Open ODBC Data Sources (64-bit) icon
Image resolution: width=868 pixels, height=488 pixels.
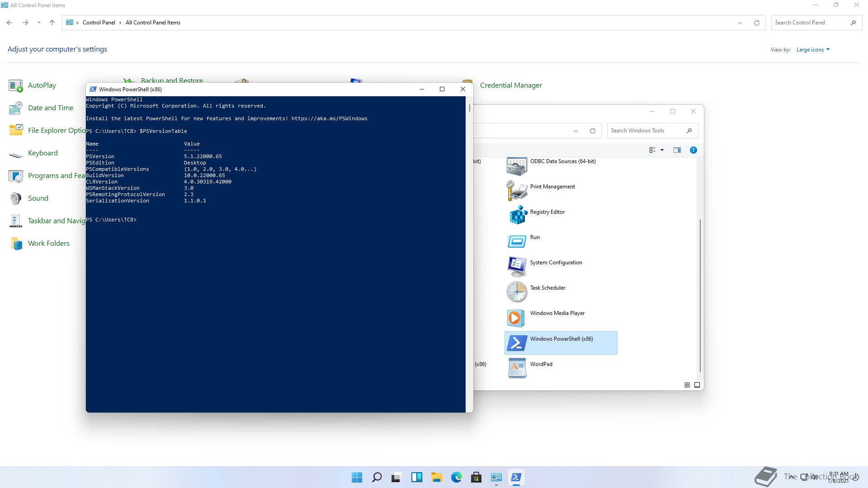[x=517, y=166]
